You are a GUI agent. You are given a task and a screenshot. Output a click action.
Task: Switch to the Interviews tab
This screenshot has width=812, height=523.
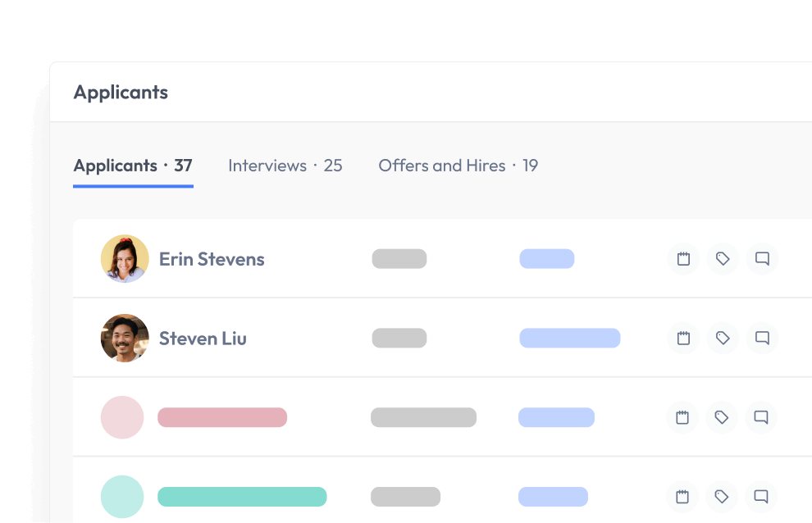[x=285, y=166]
